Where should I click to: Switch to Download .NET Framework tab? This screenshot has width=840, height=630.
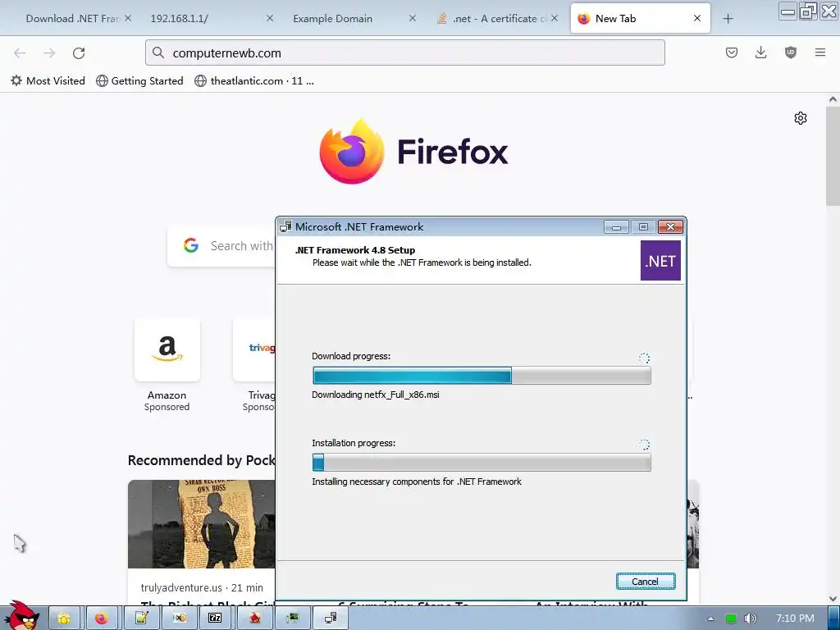pyautogui.click(x=72, y=18)
